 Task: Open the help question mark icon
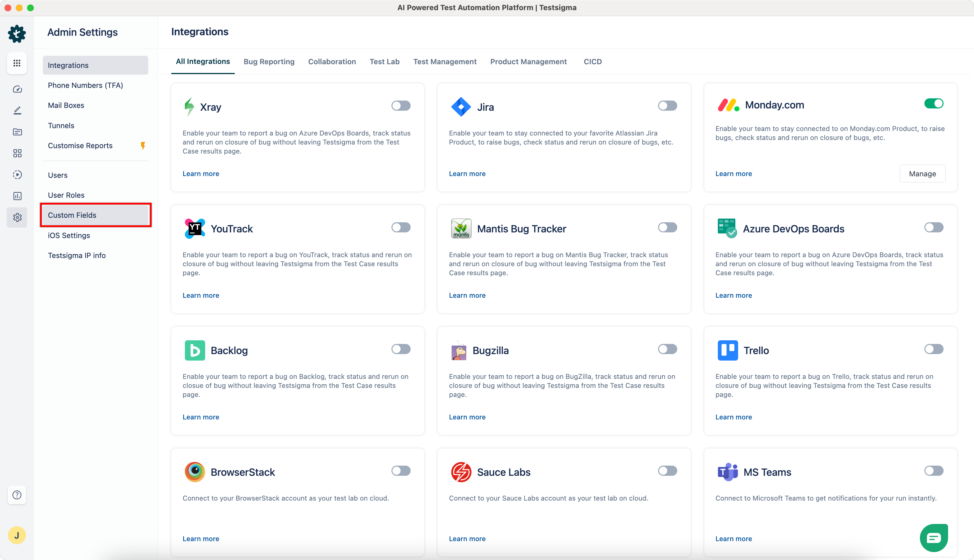17,495
